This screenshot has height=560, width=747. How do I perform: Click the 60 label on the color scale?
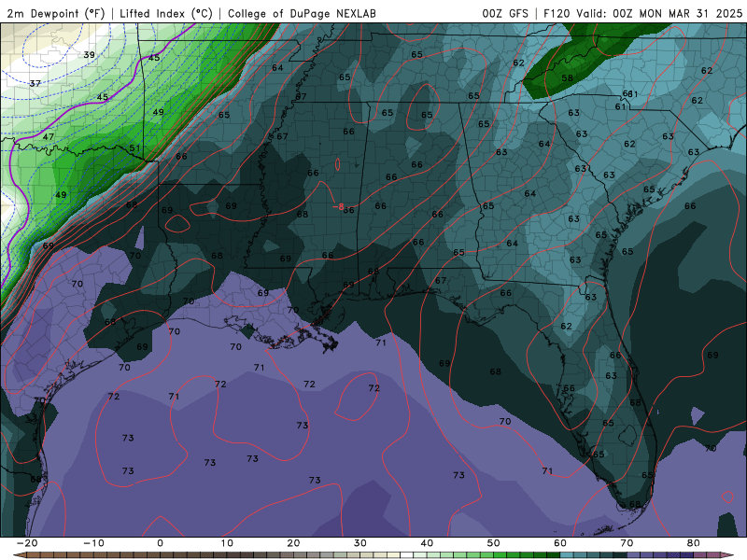pos(560,543)
